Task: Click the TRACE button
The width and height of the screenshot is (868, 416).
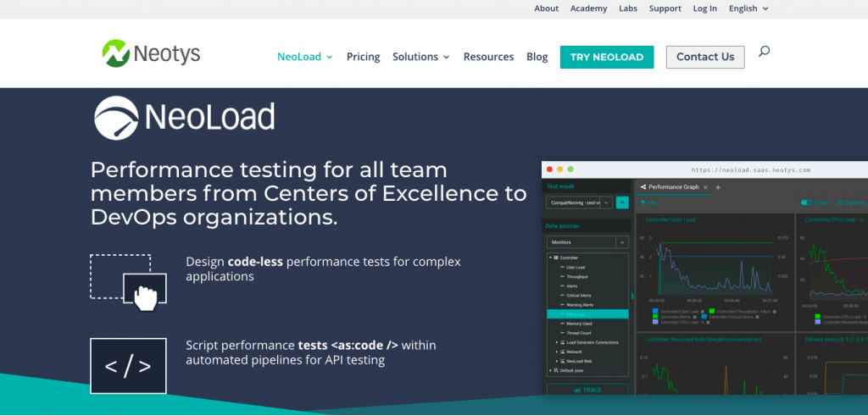Action: (x=587, y=390)
